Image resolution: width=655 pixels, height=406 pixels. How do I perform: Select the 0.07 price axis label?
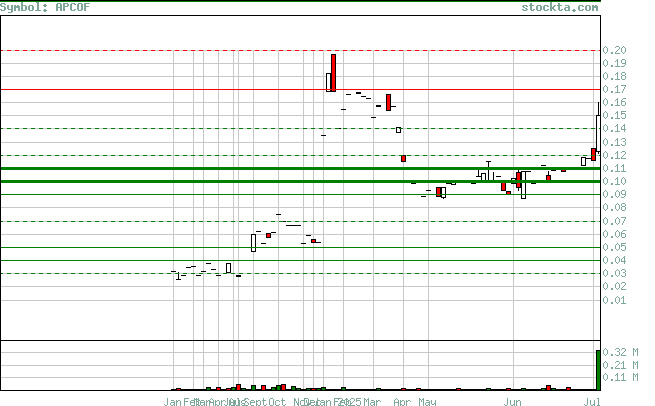click(614, 221)
